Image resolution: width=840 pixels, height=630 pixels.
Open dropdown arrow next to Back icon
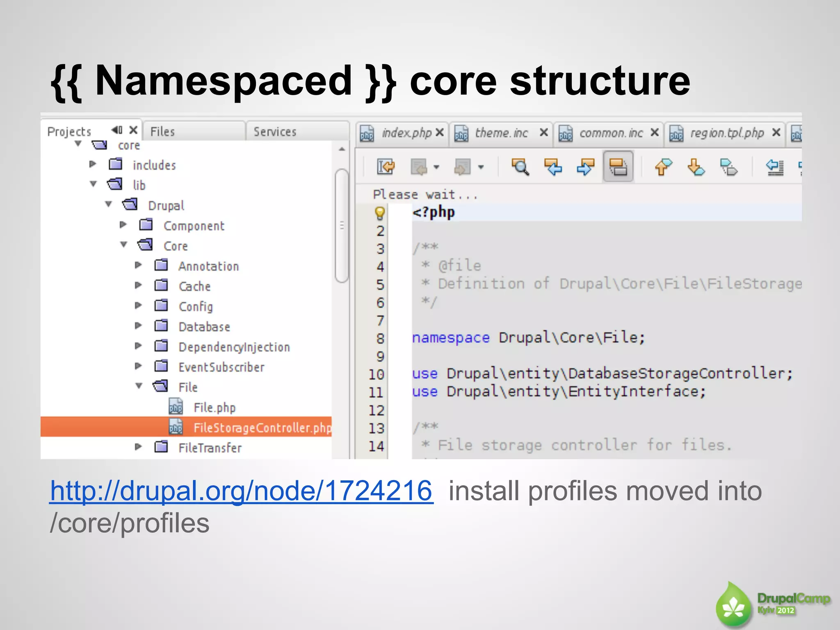pos(436,167)
